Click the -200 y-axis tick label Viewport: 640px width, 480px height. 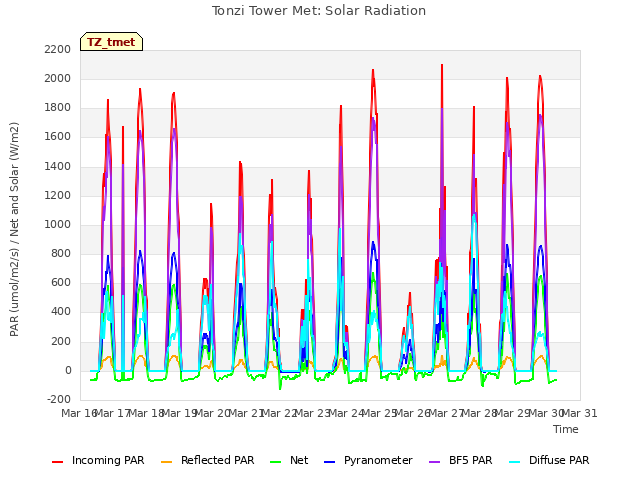point(59,400)
